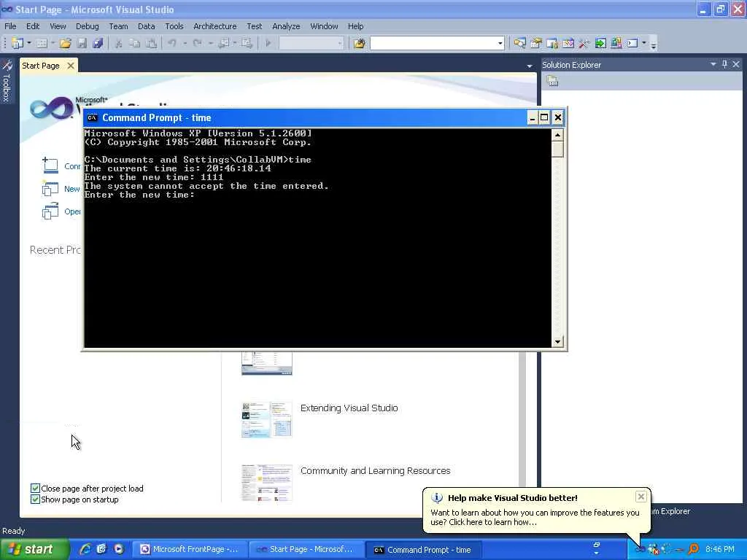Viewport: 747px width, 560px height.
Task: Click the New Project toolbar icon
Action: [x=18, y=43]
